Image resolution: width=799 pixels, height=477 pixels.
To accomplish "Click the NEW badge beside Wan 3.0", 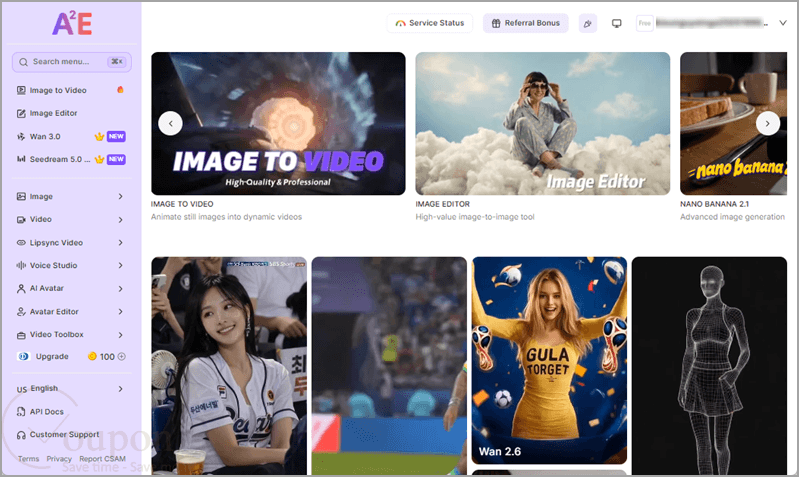I will (116, 137).
